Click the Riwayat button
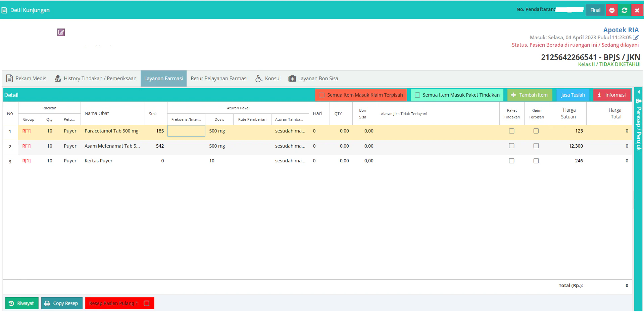The width and height of the screenshot is (644, 312). click(x=22, y=303)
